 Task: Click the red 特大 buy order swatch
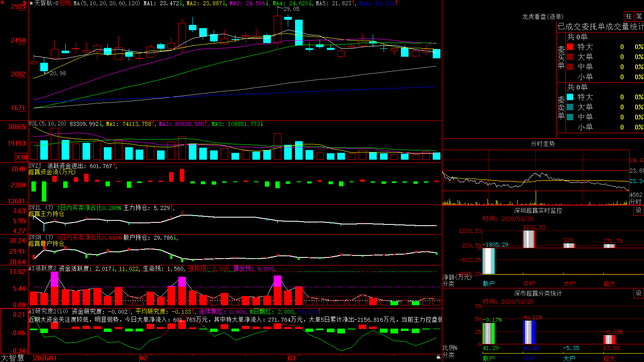(x=570, y=47)
